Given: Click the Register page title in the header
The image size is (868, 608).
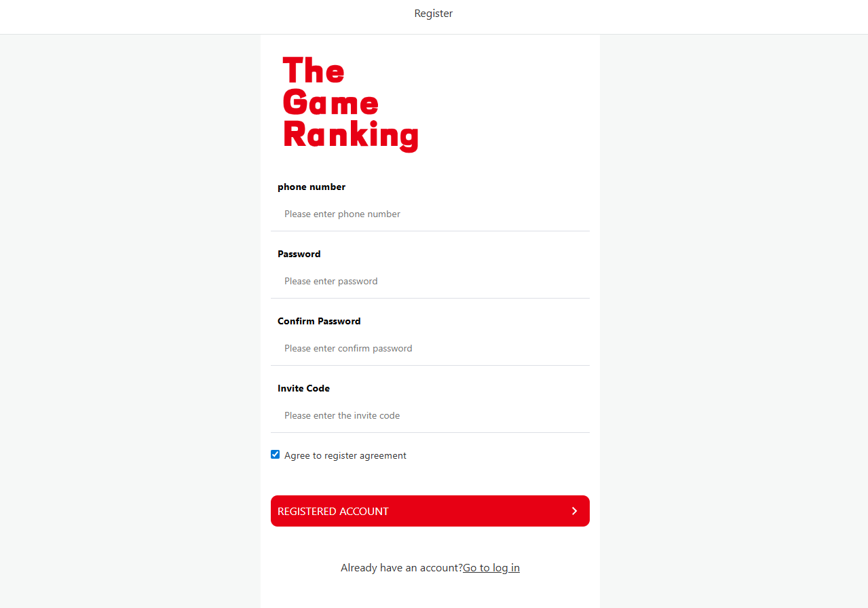Looking at the screenshot, I should [x=434, y=14].
